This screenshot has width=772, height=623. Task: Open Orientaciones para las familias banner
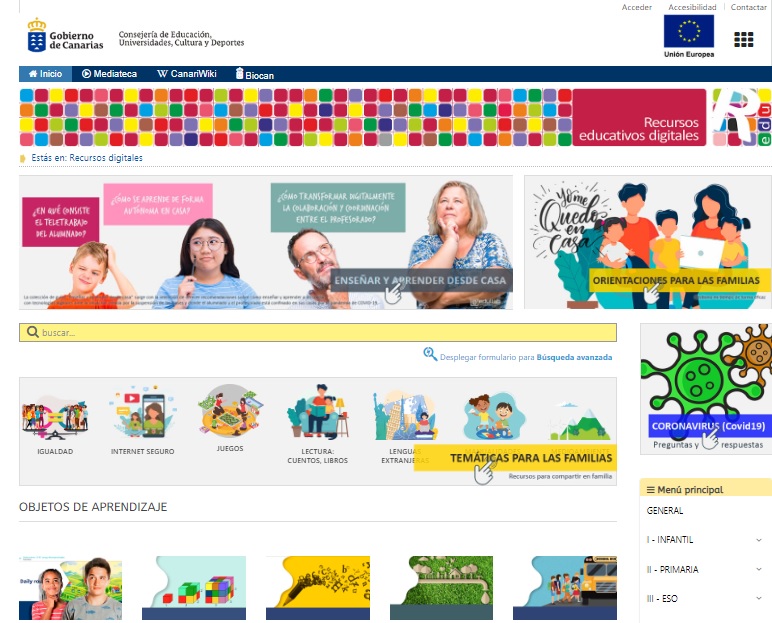pyautogui.click(x=647, y=242)
